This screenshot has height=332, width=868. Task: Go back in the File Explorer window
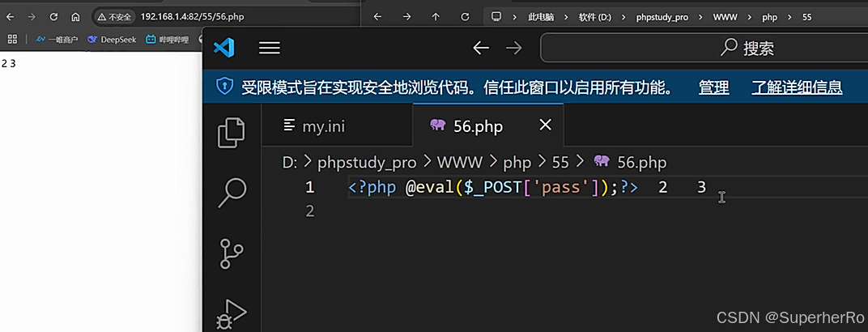(377, 17)
